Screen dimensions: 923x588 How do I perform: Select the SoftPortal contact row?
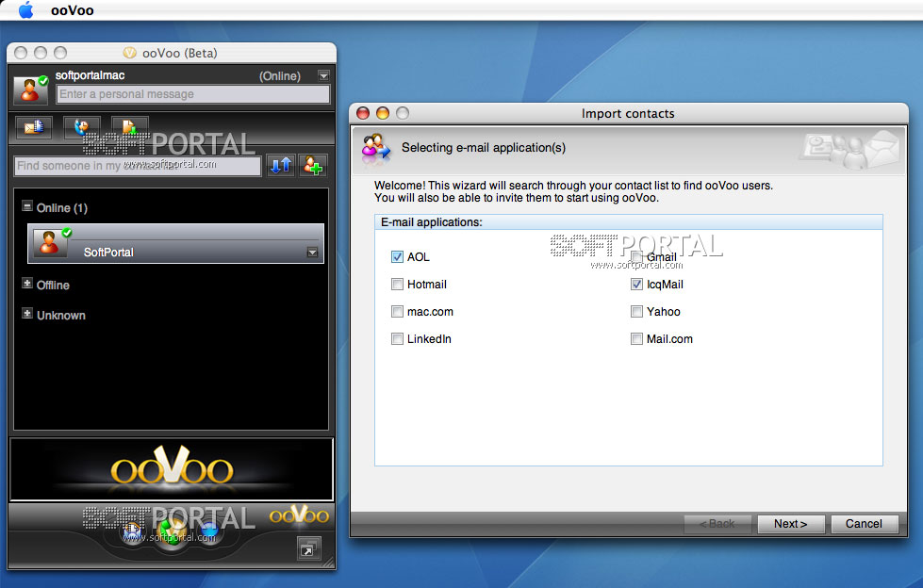pos(176,243)
